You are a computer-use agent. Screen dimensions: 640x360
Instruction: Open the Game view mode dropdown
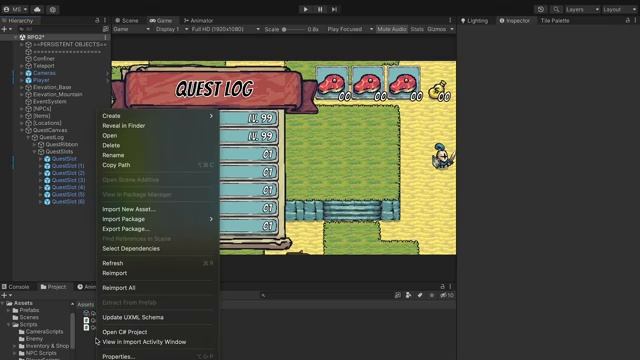(x=131, y=29)
